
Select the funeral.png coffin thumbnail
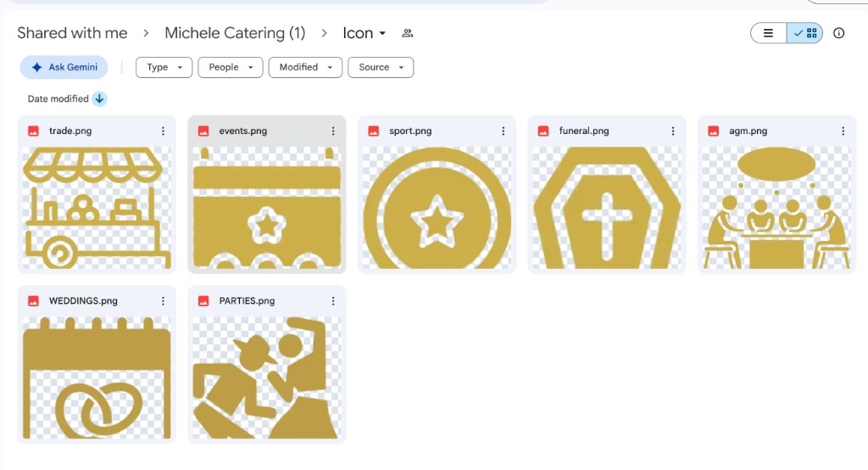[607, 208]
